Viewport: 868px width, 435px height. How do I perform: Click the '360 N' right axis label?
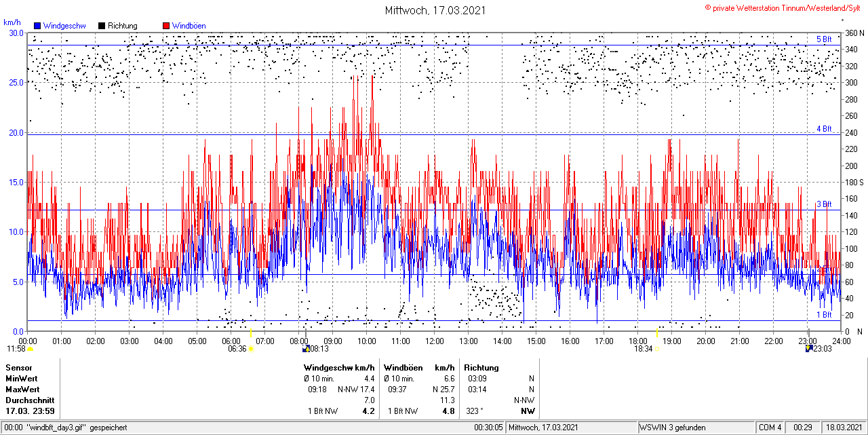(854, 33)
